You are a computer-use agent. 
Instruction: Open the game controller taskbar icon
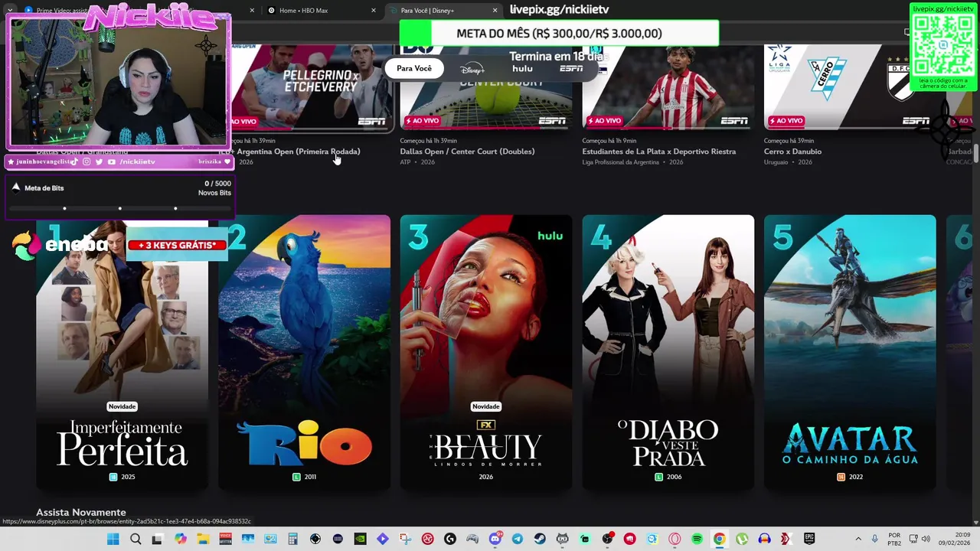(x=472, y=539)
